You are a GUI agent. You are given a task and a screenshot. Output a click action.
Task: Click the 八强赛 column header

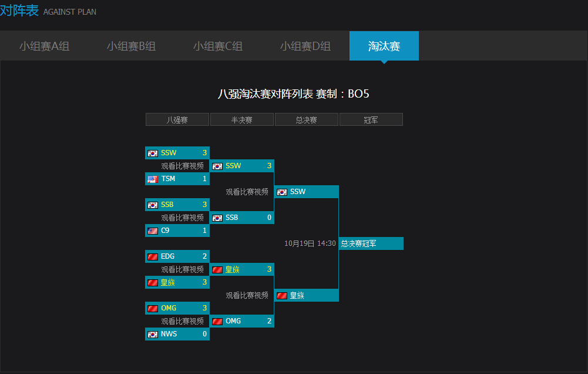pos(177,120)
